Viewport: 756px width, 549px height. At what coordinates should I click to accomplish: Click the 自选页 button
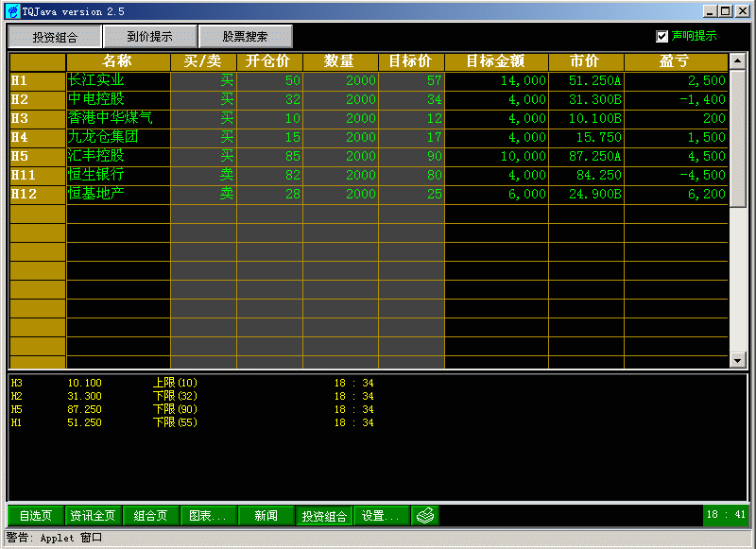pyautogui.click(x=36, y=515)
